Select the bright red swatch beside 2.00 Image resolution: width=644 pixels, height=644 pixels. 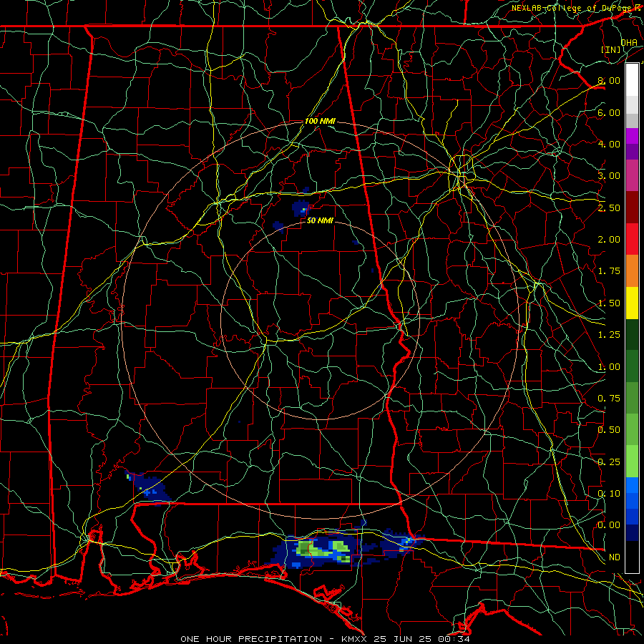point(632,239)
